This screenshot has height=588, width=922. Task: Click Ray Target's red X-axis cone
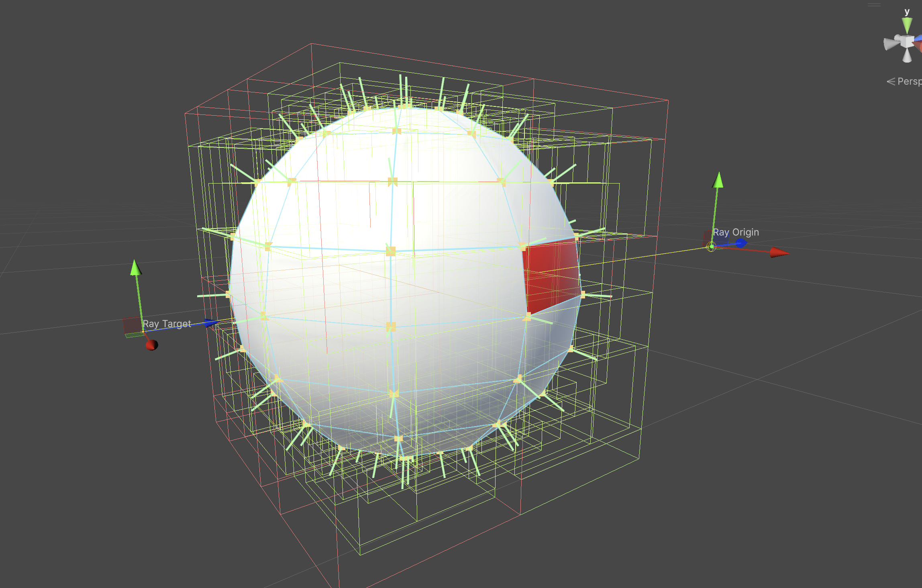pos(152,345)
